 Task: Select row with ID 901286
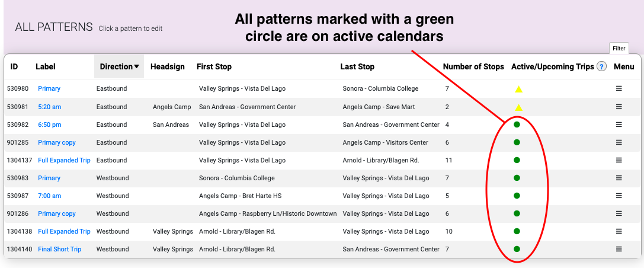[x=322, y=213]
